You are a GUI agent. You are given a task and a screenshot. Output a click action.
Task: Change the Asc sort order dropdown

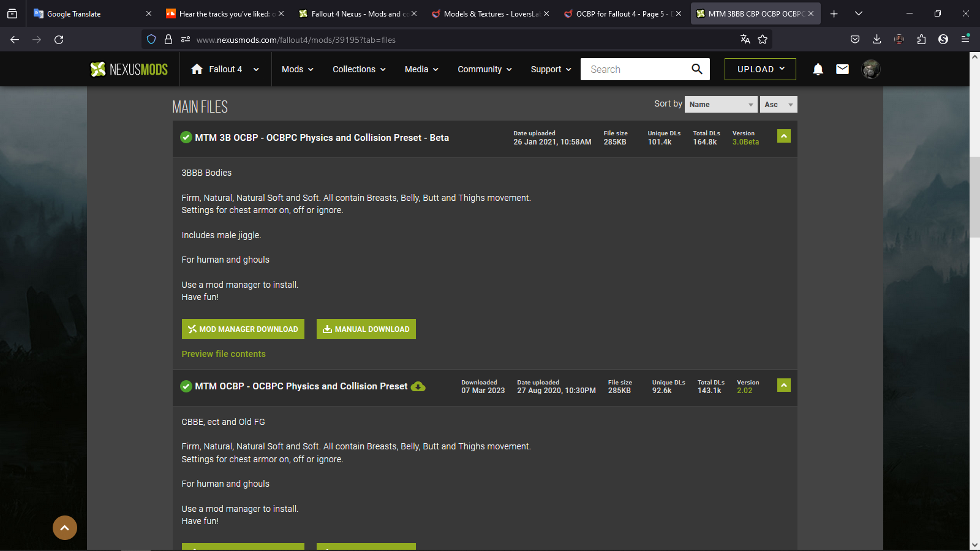[778, 105]
